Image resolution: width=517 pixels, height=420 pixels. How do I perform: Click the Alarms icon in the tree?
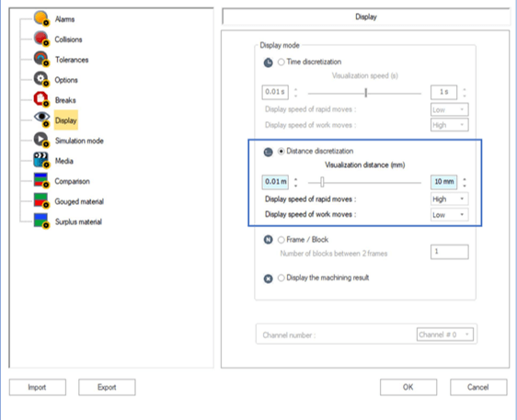coord(41,18)
